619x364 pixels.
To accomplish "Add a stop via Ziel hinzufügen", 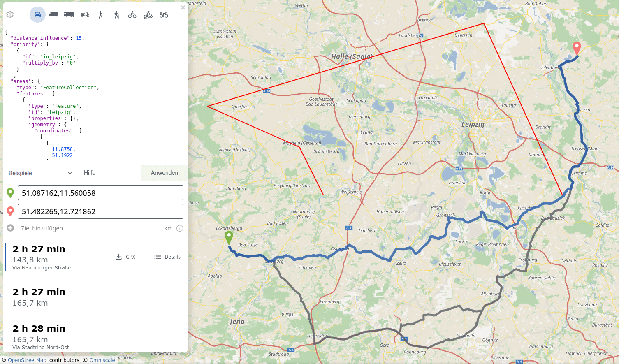I will (x=42, y=228).
